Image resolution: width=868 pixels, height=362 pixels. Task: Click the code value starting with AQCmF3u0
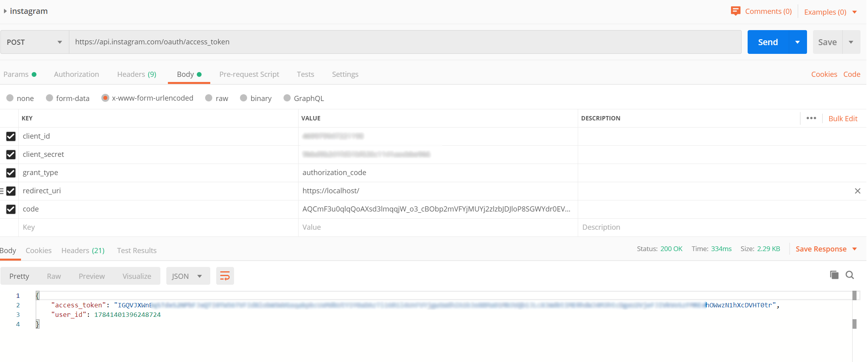438,209
